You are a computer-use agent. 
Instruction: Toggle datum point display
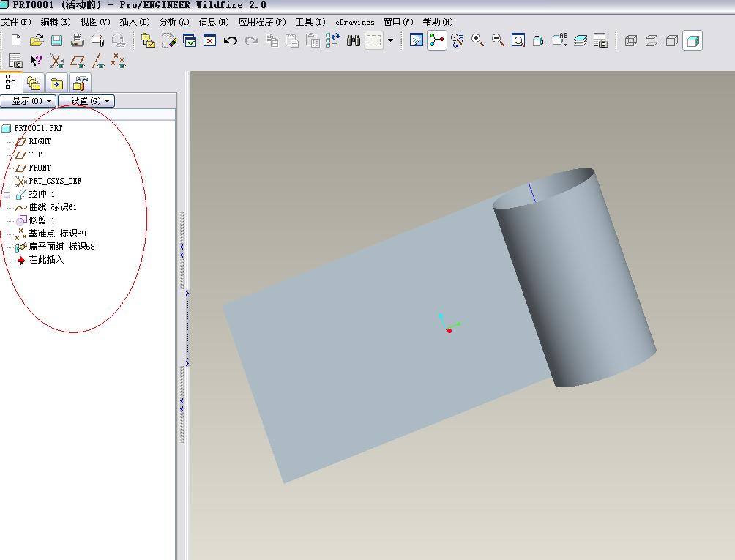(x=118, y=61)
